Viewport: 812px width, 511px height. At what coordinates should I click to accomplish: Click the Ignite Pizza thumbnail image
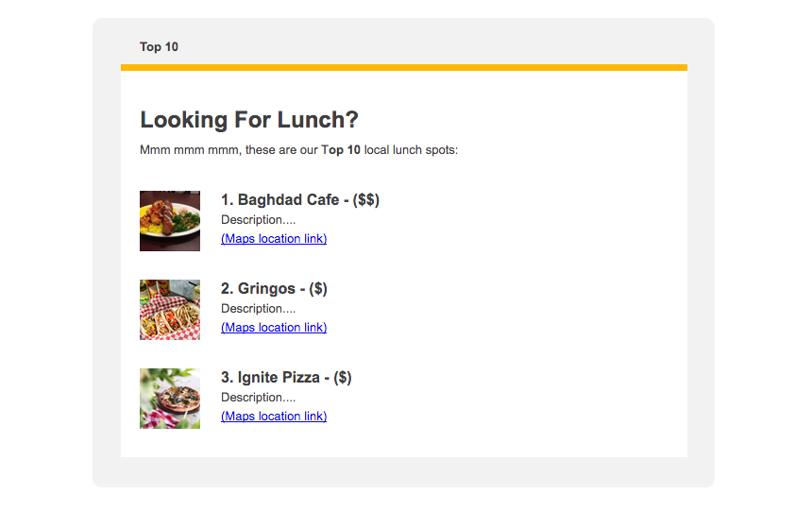click(170, 399)
